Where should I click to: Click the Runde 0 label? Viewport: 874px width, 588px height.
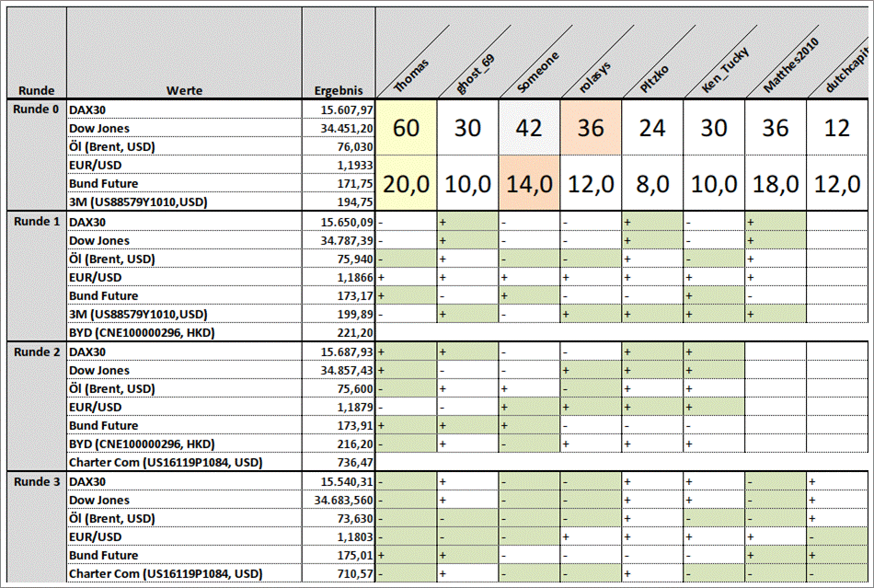pyautogui.click(x=36, y=110)
